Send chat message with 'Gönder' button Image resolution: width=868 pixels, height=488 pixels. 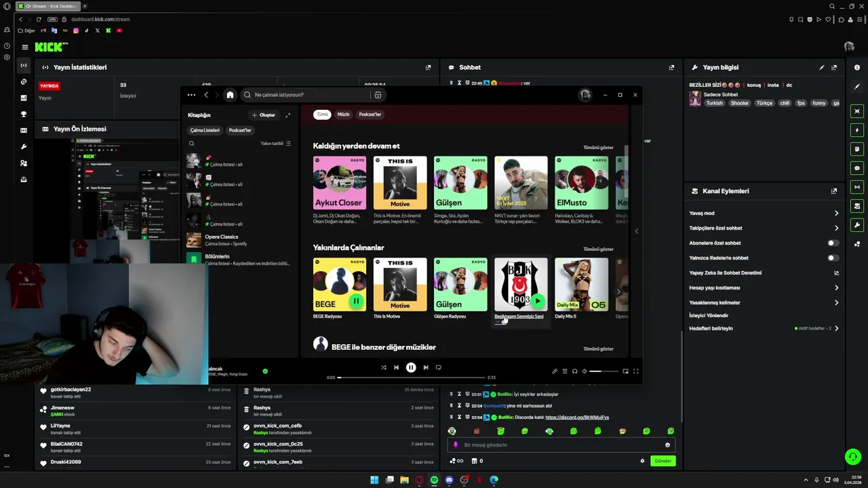coord(663,461)
